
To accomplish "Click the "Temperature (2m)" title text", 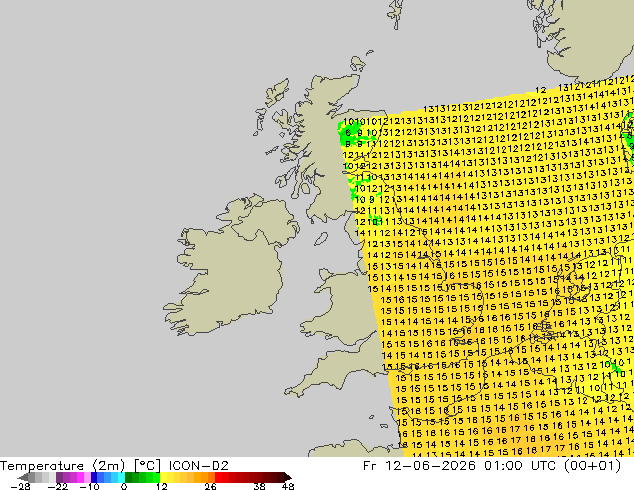I will click(63, 466).
